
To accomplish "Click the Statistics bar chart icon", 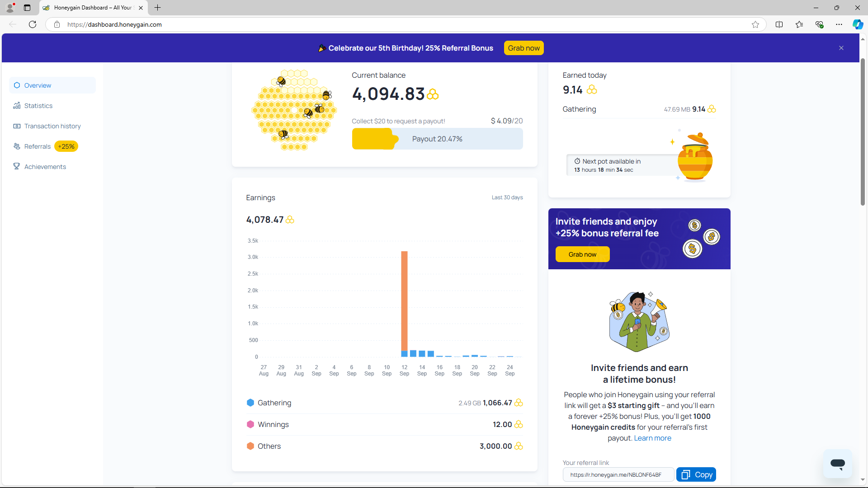I will click(x=17, y=105).
